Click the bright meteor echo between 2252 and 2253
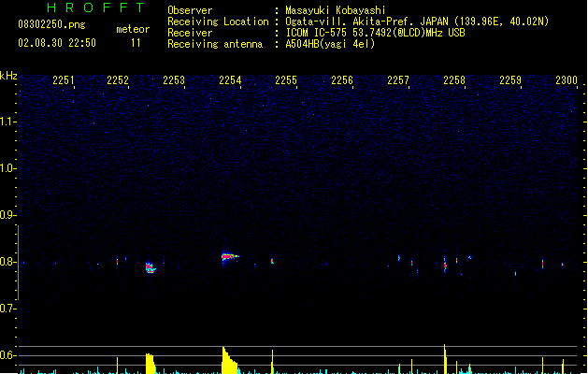Screen dimensions: 588x374 pyautogui.click(x=151, y=267)
